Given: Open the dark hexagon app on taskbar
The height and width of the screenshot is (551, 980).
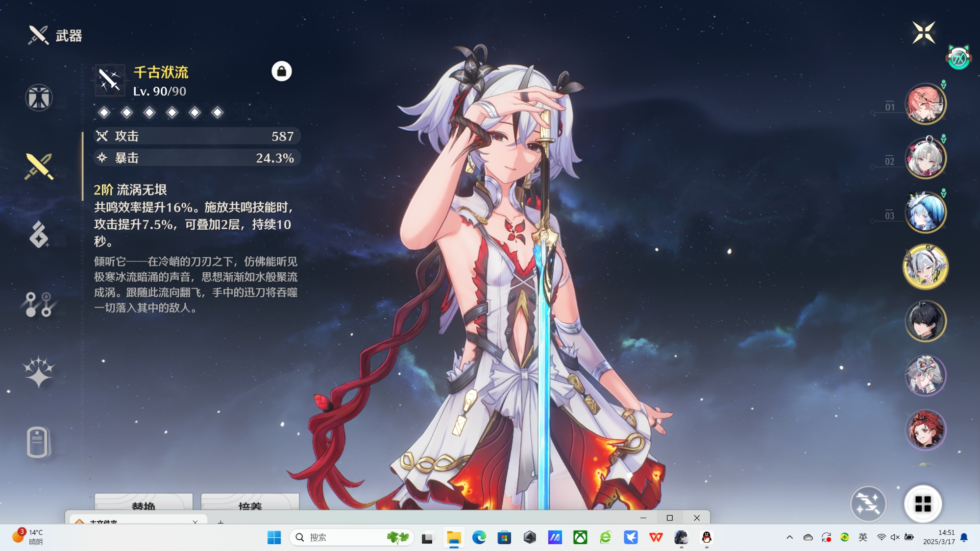Looking at the screenshot, I should 530,537.
